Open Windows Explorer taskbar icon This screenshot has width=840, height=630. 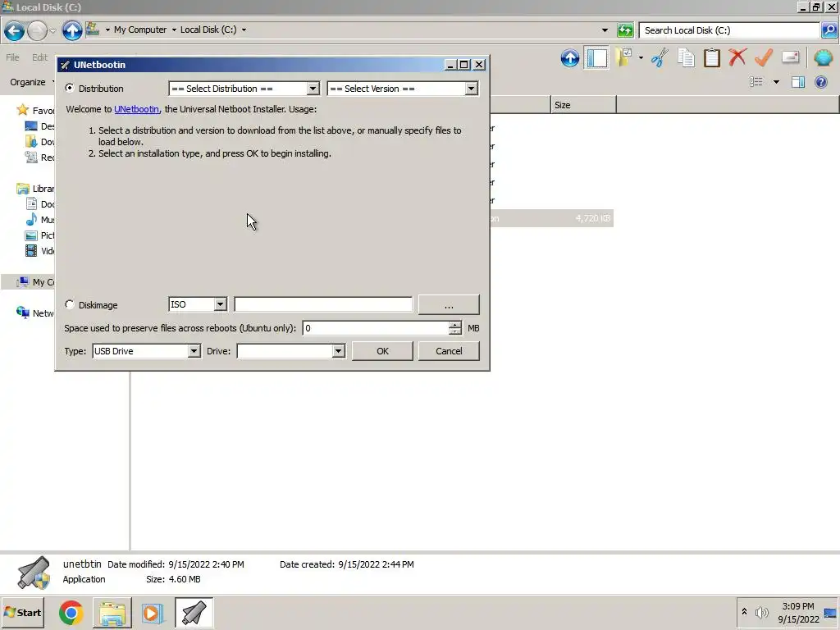(112, 613)
